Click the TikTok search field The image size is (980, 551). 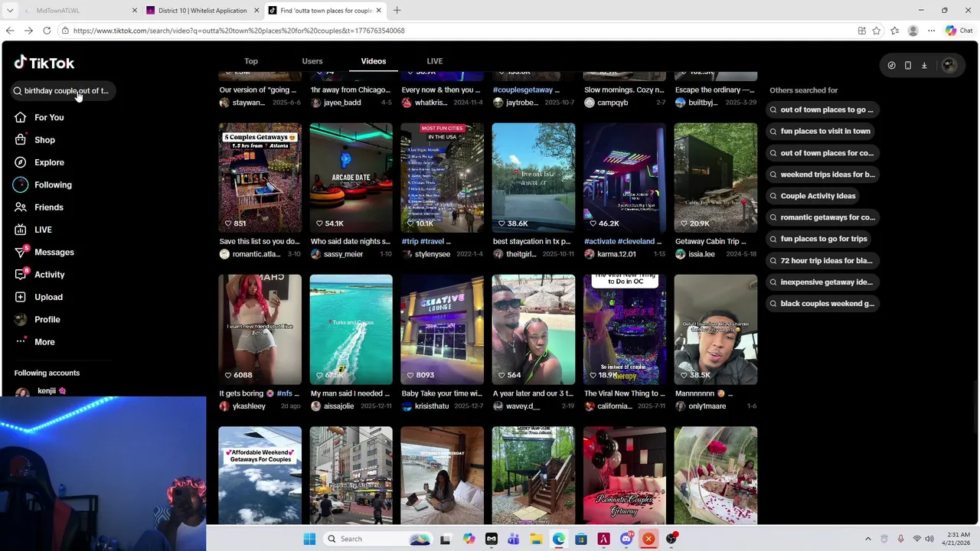click(63, 90)
